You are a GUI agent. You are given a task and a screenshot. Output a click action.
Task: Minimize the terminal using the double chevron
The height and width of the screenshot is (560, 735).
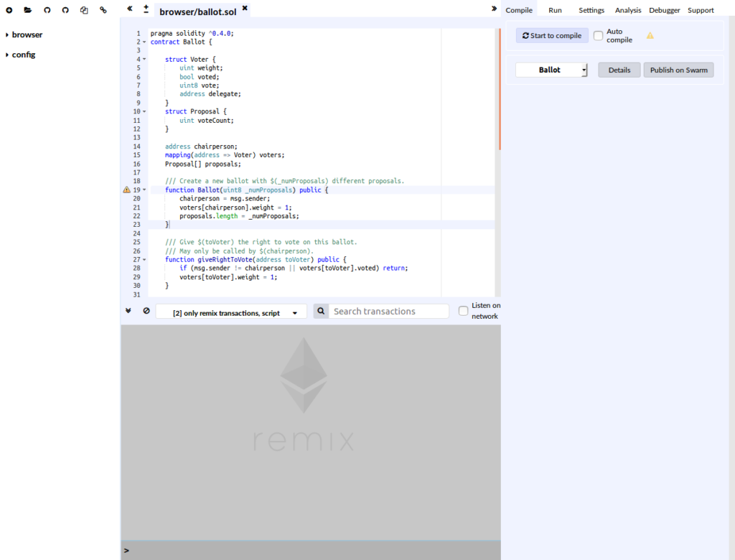click(128, 311)
